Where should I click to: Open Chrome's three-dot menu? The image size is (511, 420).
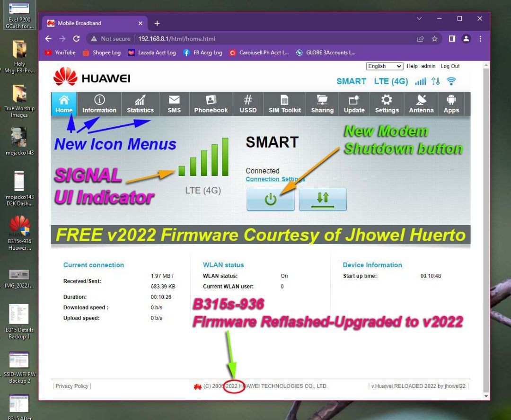click(480, 39)
